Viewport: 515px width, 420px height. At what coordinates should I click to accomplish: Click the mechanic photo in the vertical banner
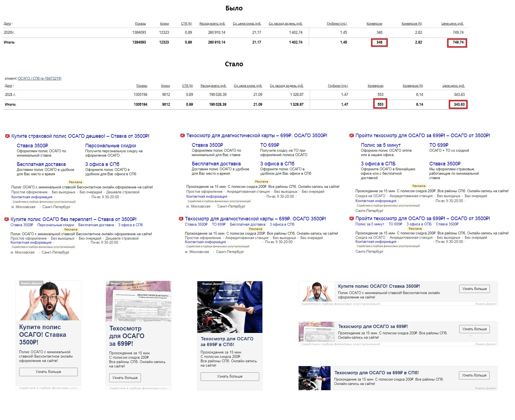230,307
